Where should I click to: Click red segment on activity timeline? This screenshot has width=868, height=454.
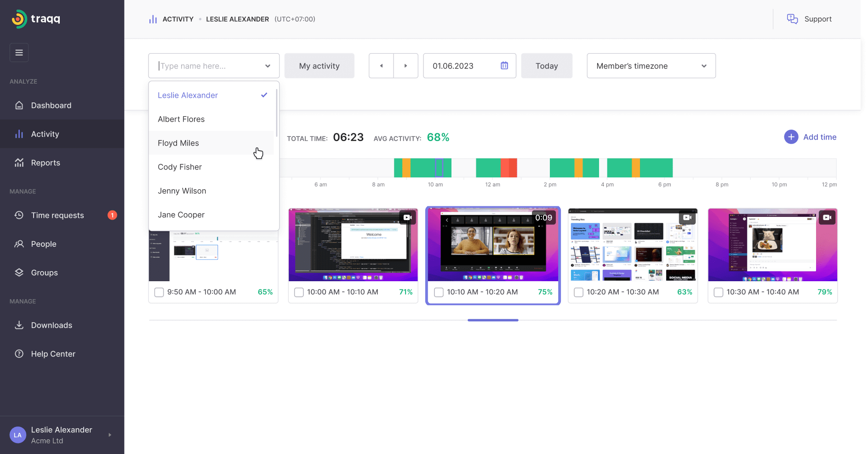[508, 168]
